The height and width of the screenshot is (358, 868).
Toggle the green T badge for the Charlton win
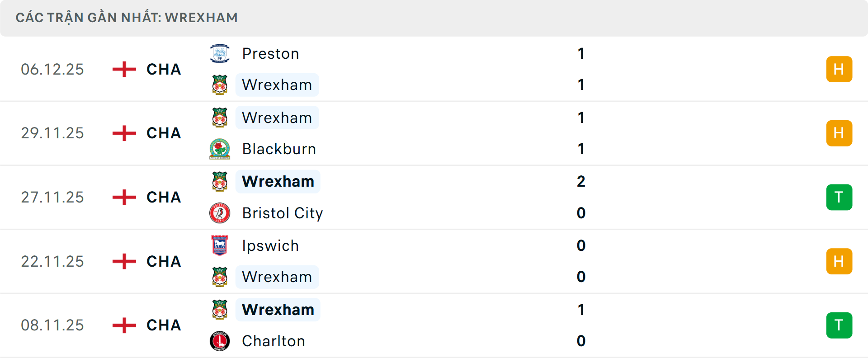click(840, 325)
